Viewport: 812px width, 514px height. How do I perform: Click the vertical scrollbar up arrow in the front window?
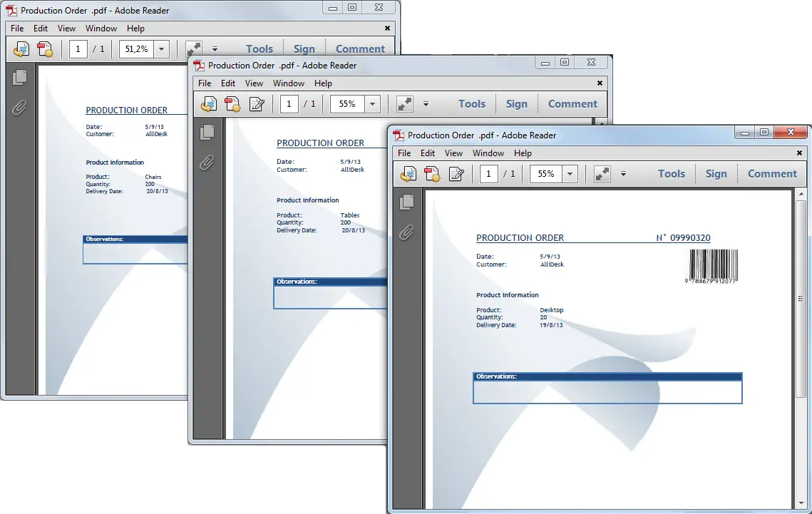[x=801, y=195]
